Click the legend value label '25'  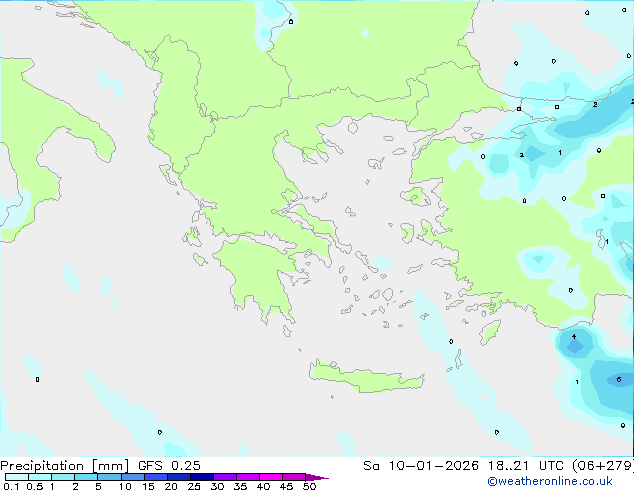coord(194,486)
